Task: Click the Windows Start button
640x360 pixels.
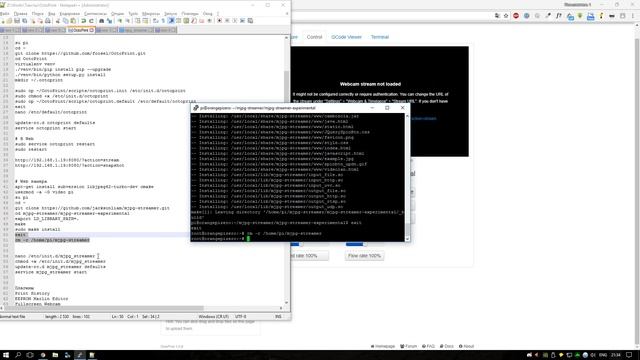Action: 6,355
